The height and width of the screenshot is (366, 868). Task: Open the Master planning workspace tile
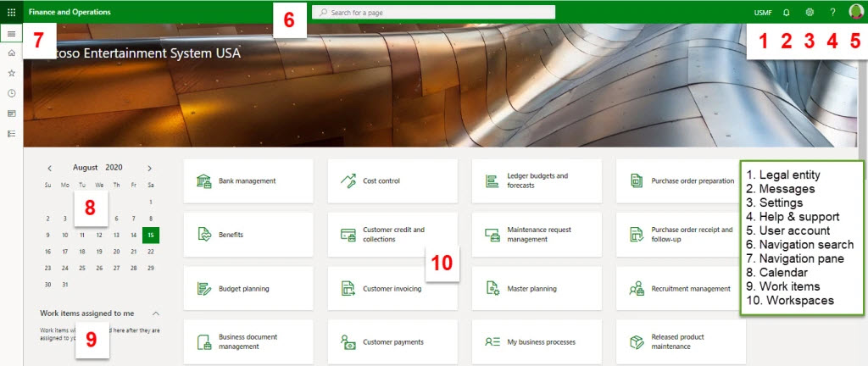click(536, 289)
